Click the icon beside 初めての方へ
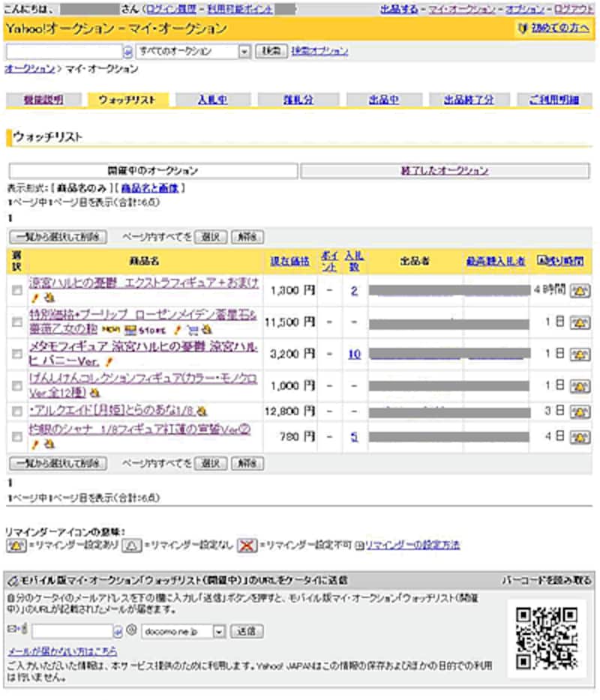600x700 pixels. point(523,28)
